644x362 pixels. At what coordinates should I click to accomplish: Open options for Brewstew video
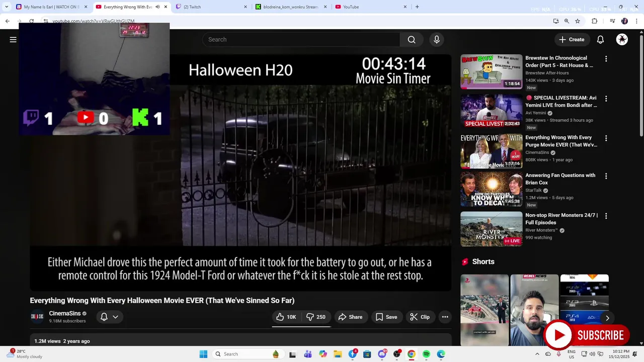pos(606,59)
